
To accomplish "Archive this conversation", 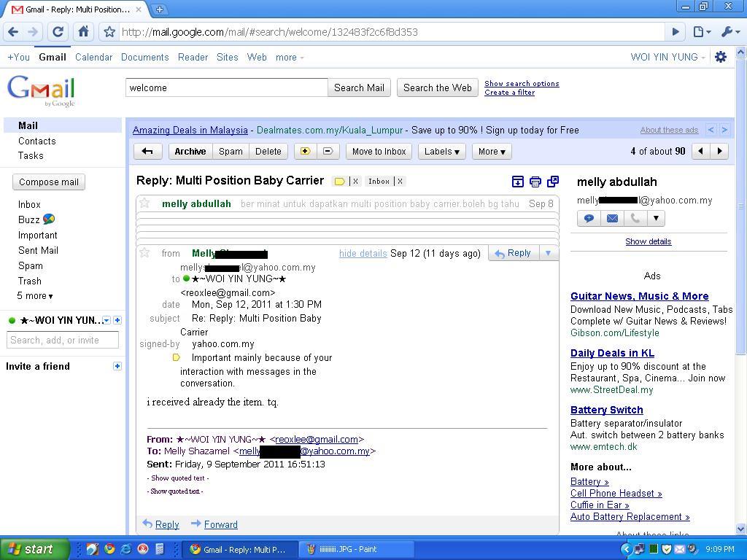I will point(190,152).
